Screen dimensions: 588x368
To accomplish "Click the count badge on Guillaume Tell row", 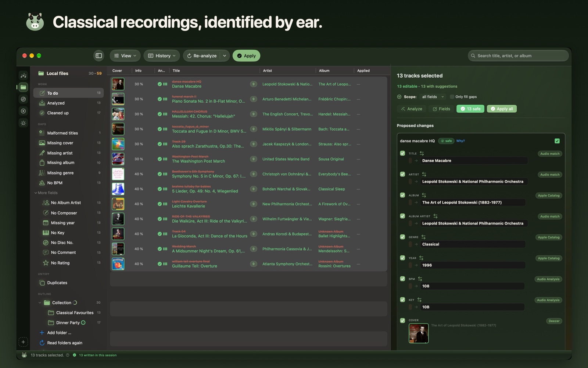I will tap(253, 264).
